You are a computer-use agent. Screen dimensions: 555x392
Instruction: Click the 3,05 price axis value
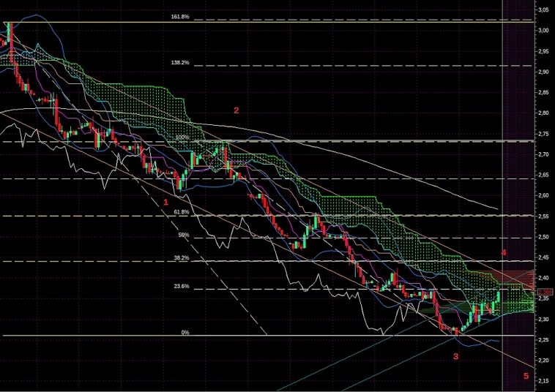pos(543,10)
